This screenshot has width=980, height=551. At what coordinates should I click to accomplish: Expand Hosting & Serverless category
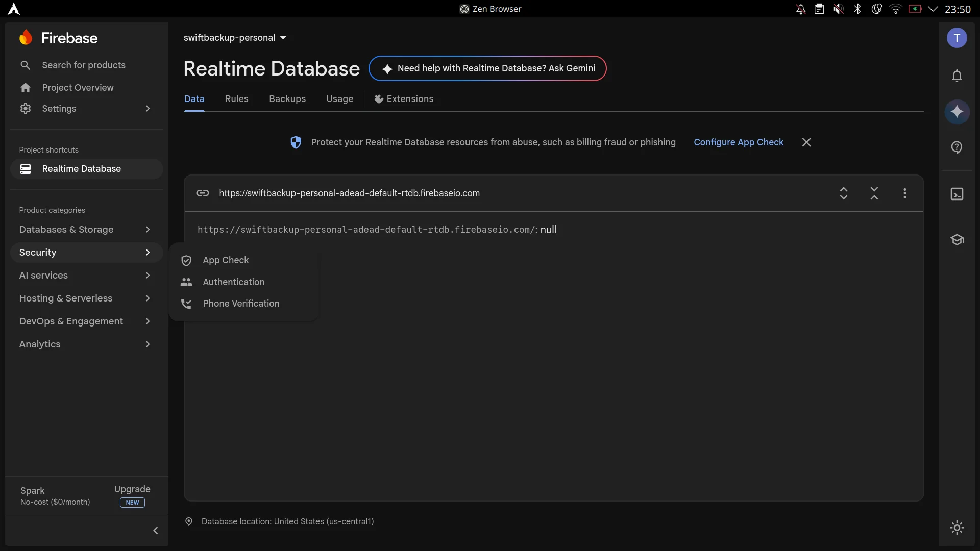[x=87, y=298]
